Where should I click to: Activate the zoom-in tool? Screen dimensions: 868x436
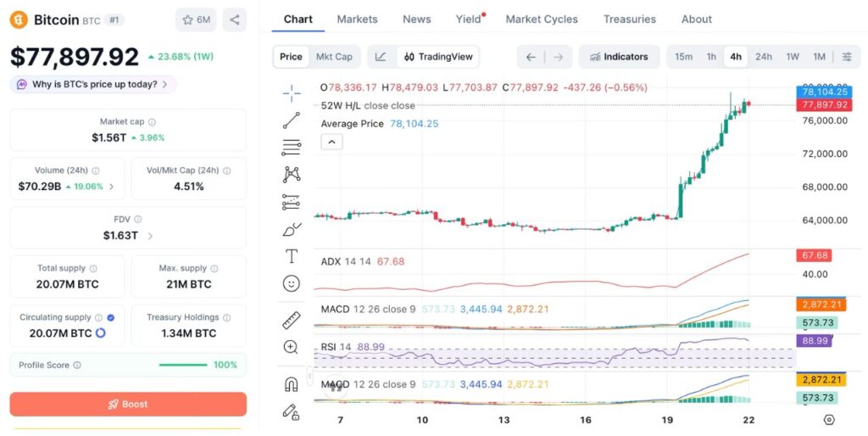(x=291, y=348)
